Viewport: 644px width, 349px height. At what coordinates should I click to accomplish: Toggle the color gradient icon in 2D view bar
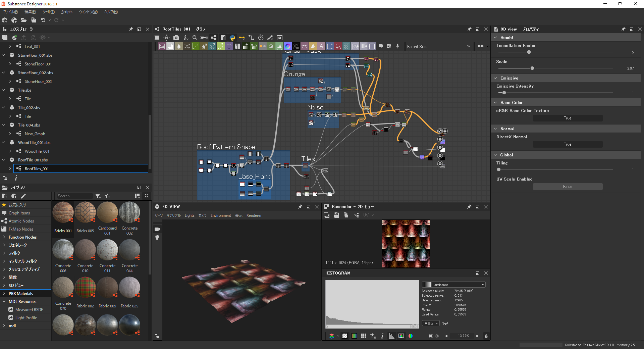click(x=354, y=336)
